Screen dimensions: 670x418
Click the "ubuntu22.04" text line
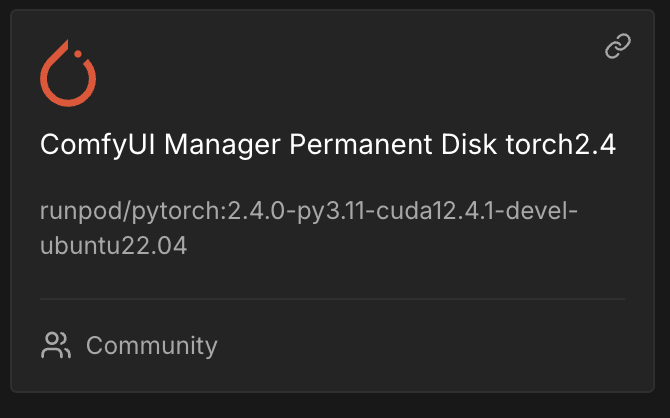[x=113, y=246]
